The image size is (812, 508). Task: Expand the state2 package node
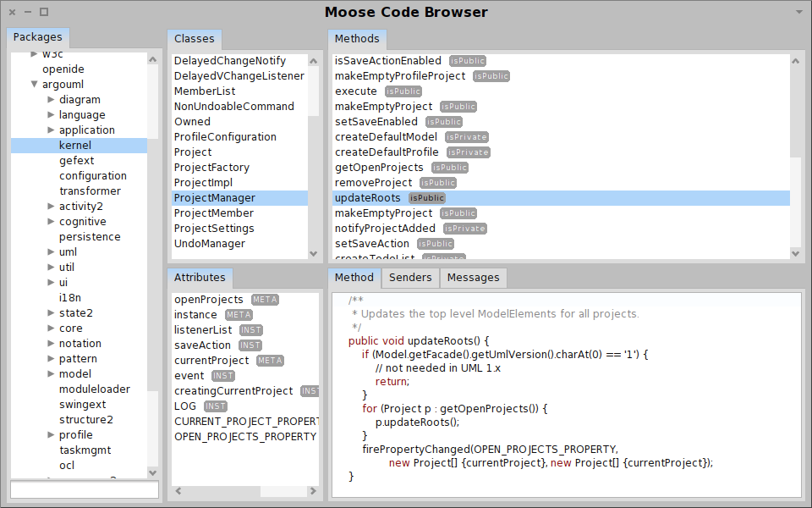[51, 313]
